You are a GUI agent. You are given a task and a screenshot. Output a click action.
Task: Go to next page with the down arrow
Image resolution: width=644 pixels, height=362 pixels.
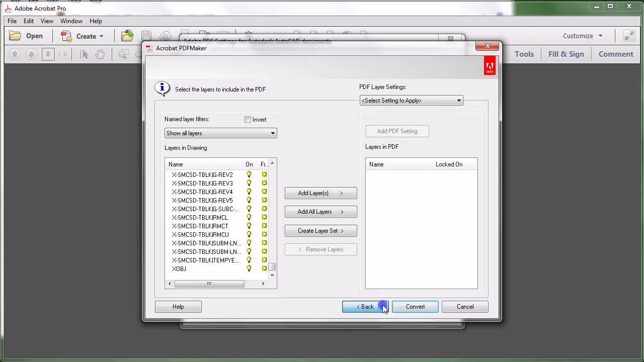[31, 54]
